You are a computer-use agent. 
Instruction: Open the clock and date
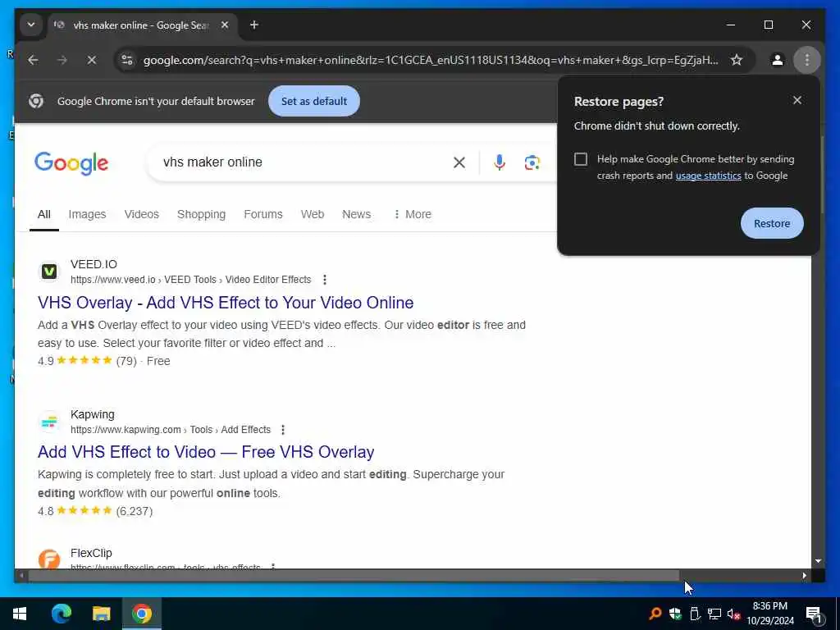tap(769, 614)
